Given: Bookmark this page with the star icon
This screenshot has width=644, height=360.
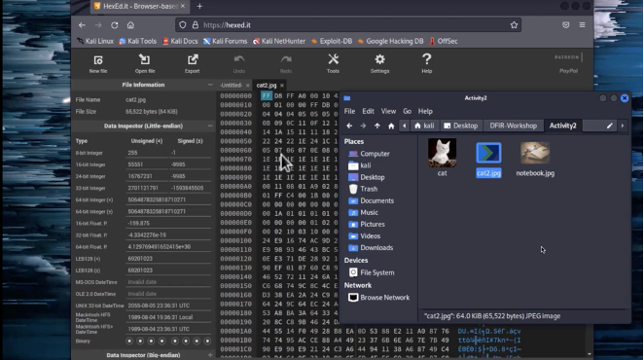Looking at the screenshot, I should click(514, 25).
